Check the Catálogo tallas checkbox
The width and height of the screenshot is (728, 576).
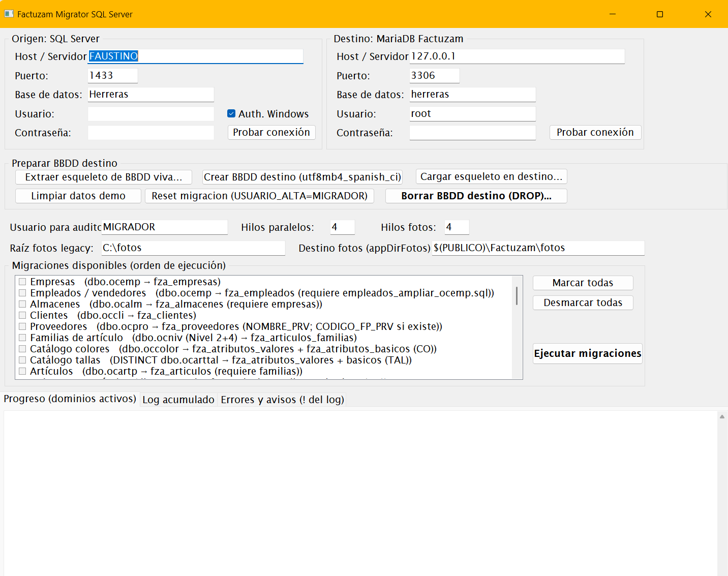point(22,360)
